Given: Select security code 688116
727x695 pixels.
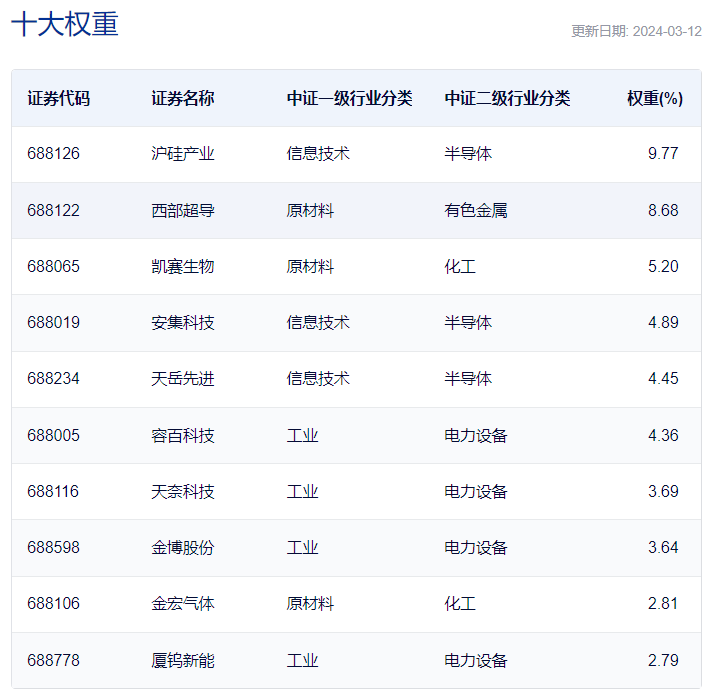Looking at the screenshot, I should tap(53, 492).
